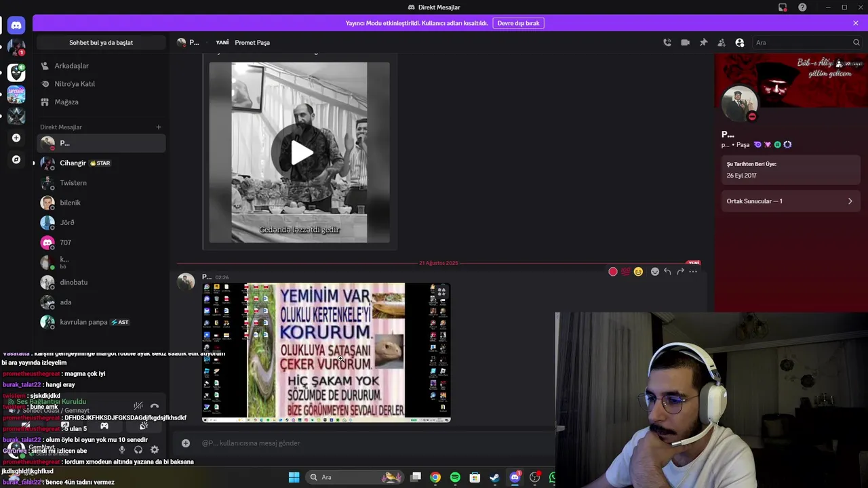Image resolution: width=868 pixels, height=488 pixels.
Task: Toggle noise suppression icon
Action: [138, 406]
